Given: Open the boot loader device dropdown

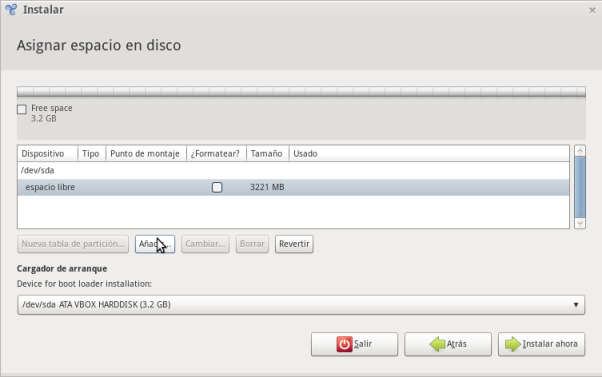Looking at the screenshot, I should 301,305.
